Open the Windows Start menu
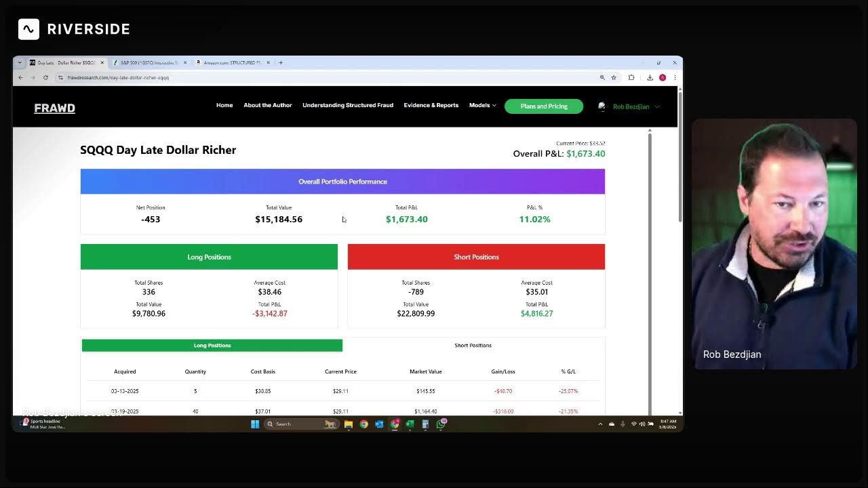 pos(255,424)
